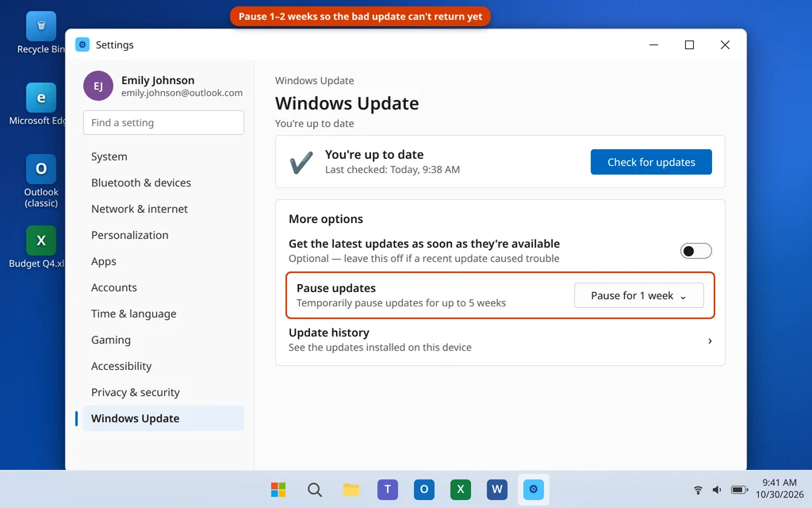Click the Settings gear icon in title bar
This screenshot has height=508, width=812.
[82, 44]
